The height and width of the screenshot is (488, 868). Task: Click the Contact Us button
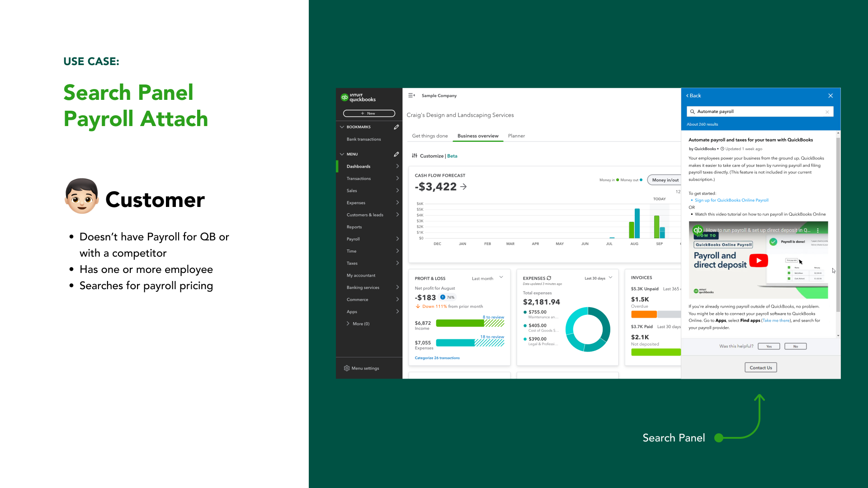(761, 368)
